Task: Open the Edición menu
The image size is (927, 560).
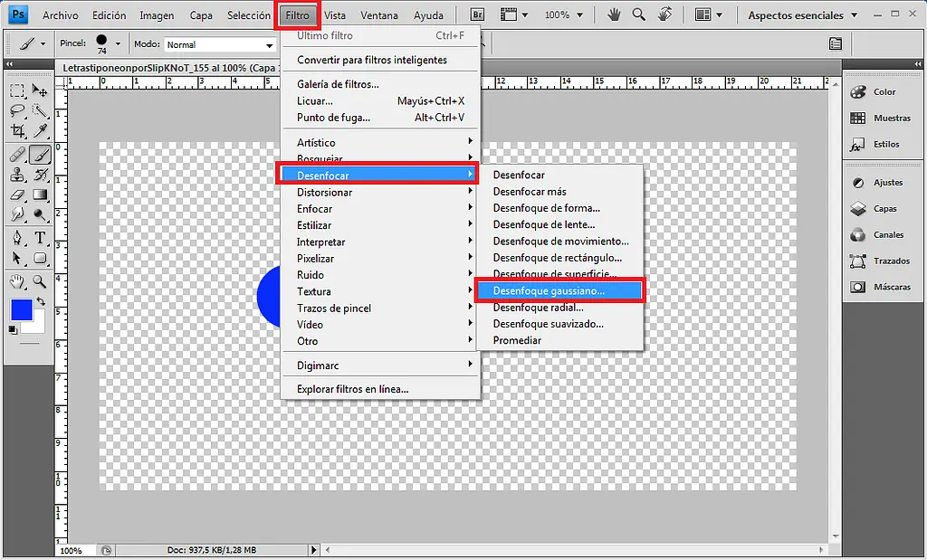Action: coord(109,15)
